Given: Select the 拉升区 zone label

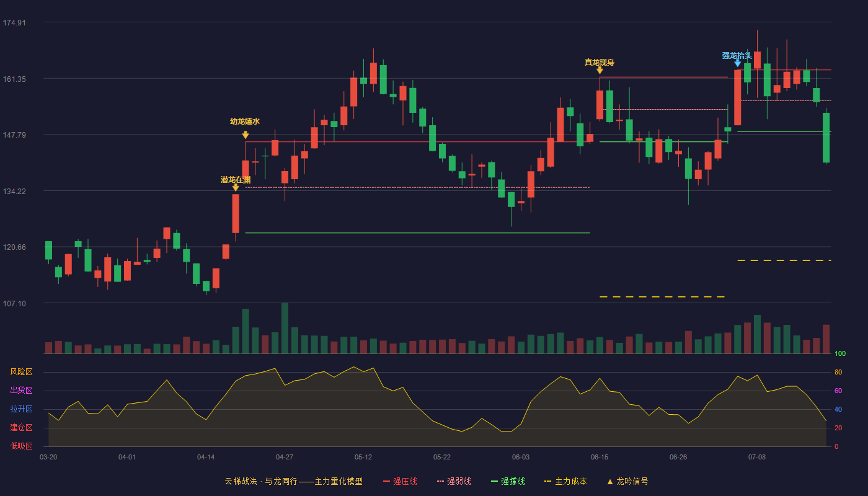Looking at the screenshot, I should click(x=21, y=409).
